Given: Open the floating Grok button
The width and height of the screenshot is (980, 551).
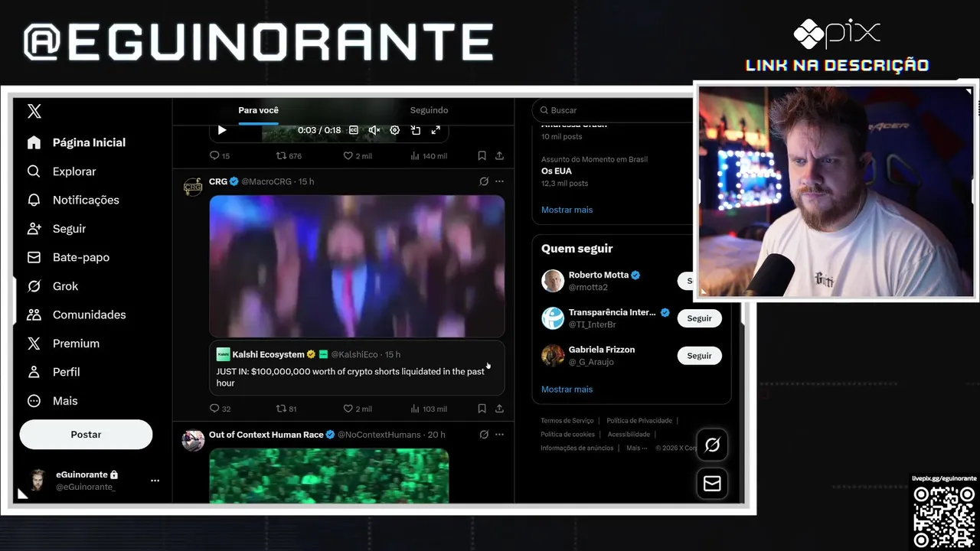Looking at the screenshot, I should point(712,445).
